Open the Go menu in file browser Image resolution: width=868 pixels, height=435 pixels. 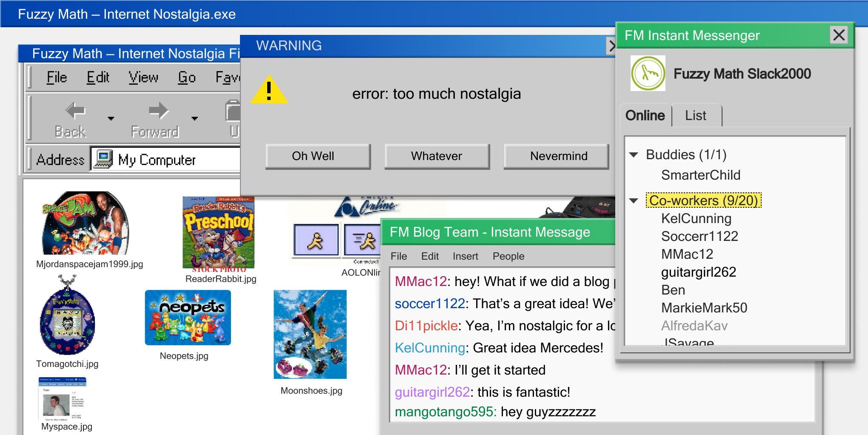click(x=187, y=77)
